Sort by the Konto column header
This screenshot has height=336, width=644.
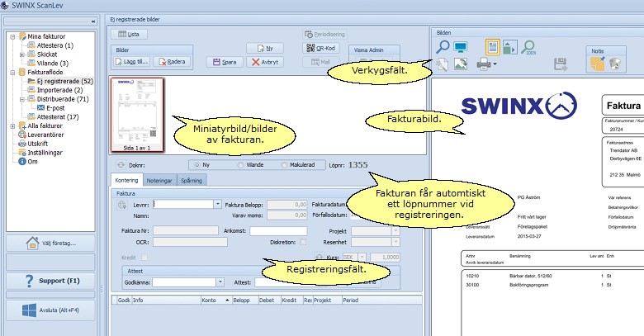pyautogui.click(x=216, y=301)
